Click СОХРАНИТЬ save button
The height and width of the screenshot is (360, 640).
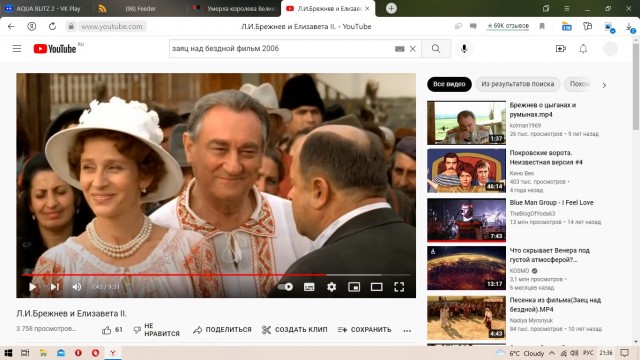pyautogui.click(x=364, y=330)
